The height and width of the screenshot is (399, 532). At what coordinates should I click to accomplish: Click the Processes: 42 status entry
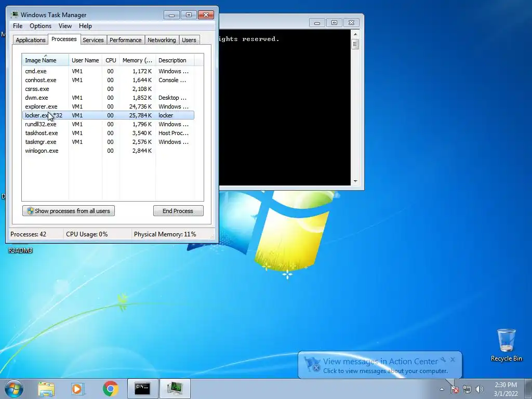[x=28, y=234]
